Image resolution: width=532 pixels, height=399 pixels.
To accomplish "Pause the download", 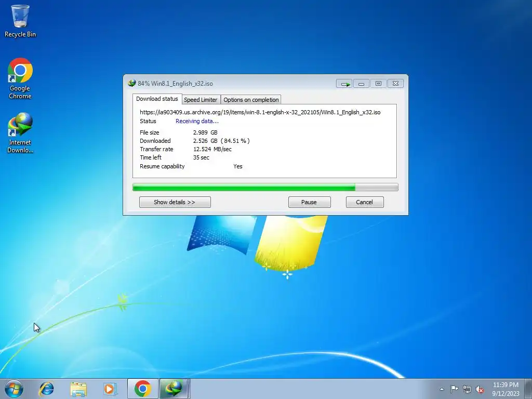I will [309, 202].
